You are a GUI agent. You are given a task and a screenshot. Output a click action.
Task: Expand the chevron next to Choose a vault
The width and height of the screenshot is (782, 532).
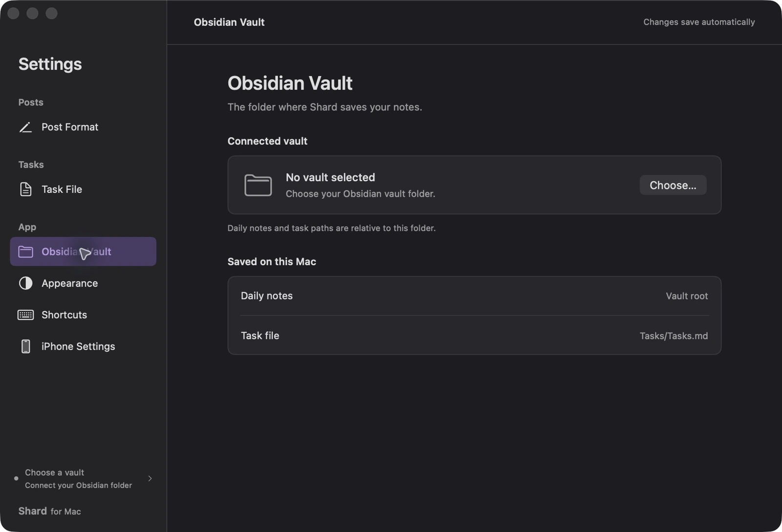pos(150,479)
